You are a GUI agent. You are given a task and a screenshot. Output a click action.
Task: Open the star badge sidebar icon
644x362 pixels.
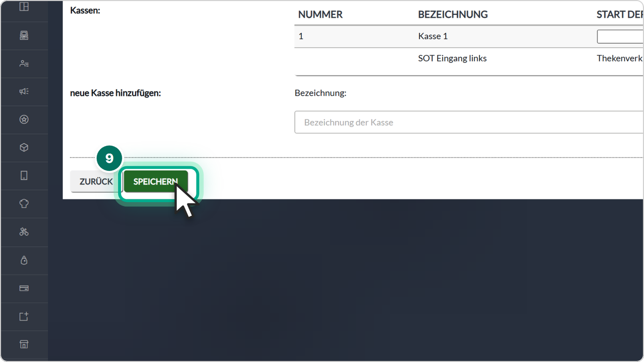[24, 119]
